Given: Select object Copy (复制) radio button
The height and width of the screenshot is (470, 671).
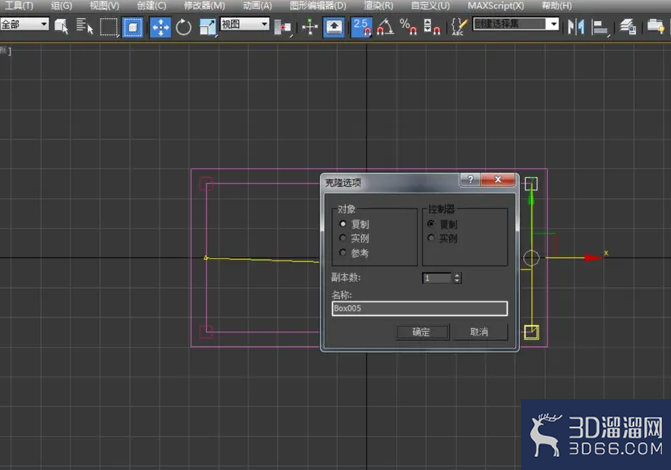Looking at the screenshot, I should (x=343, y=224).
